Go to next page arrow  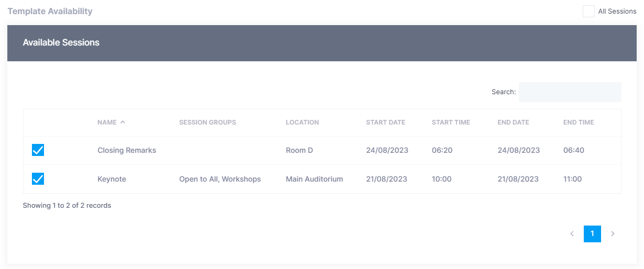click(x=613, y=234)
